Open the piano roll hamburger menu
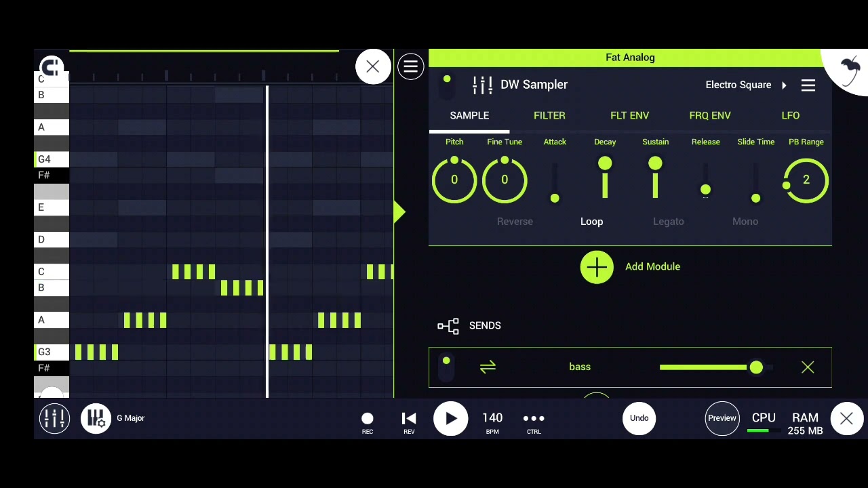This screenshot has width=868, height=488. 410,66
